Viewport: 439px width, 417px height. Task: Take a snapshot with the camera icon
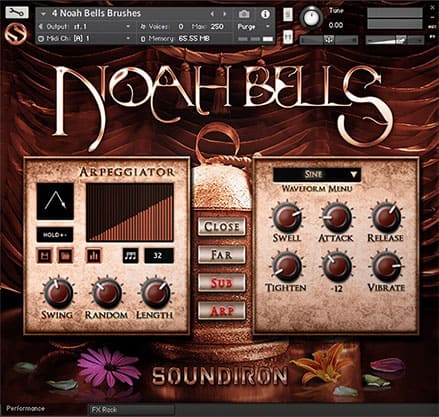pos(244,14)
